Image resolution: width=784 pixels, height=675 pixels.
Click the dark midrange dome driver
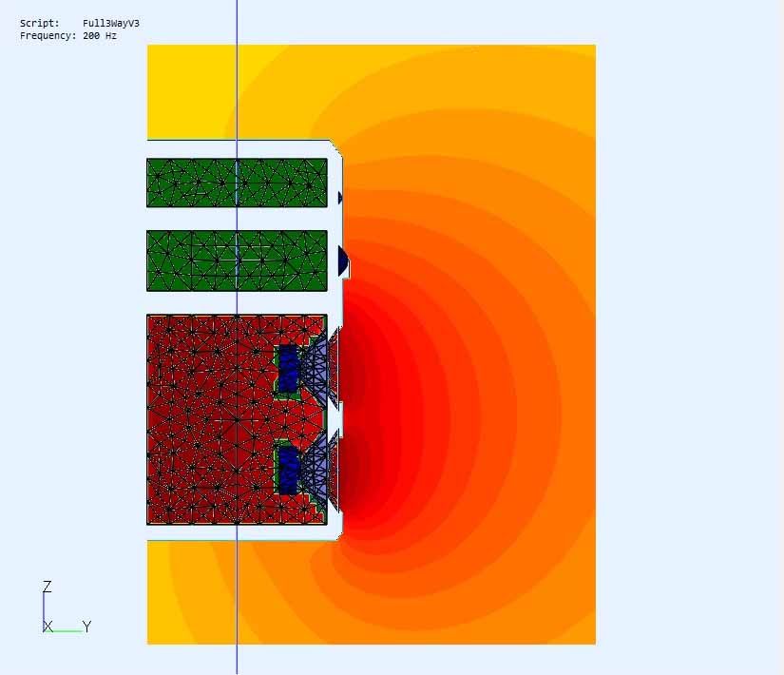(x=343, y=261)
